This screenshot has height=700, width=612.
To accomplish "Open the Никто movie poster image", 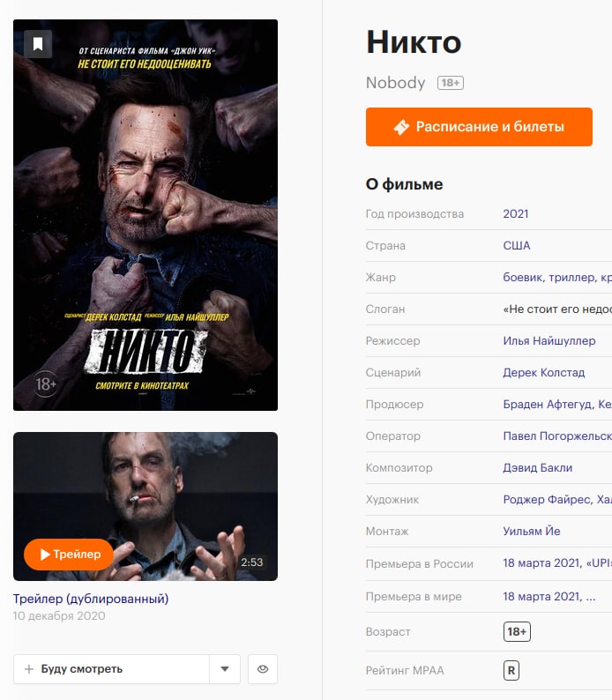I will click(146, 215).
